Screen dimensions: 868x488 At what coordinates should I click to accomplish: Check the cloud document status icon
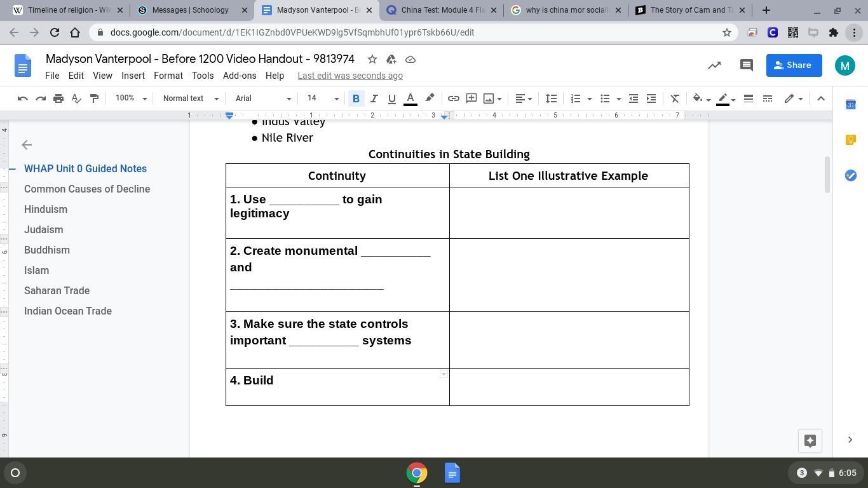[410, 59]
